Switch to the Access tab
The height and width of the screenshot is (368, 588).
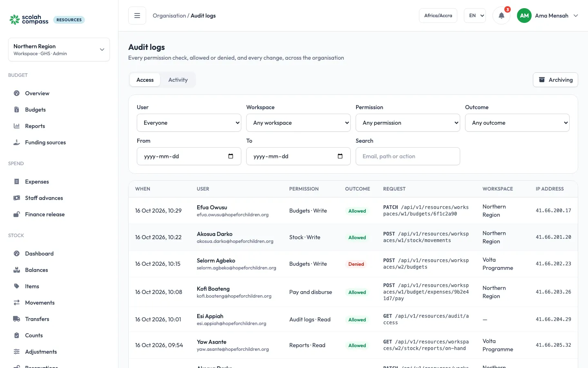(145, 80)
